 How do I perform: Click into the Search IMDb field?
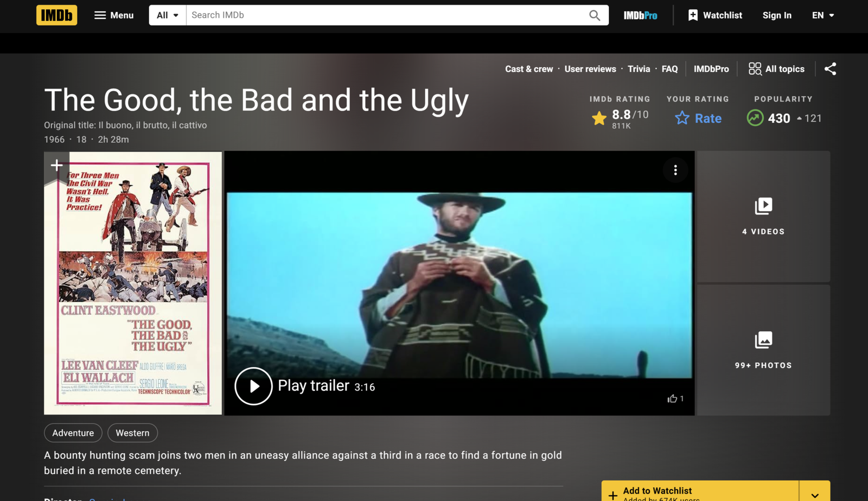pos(385,15)
